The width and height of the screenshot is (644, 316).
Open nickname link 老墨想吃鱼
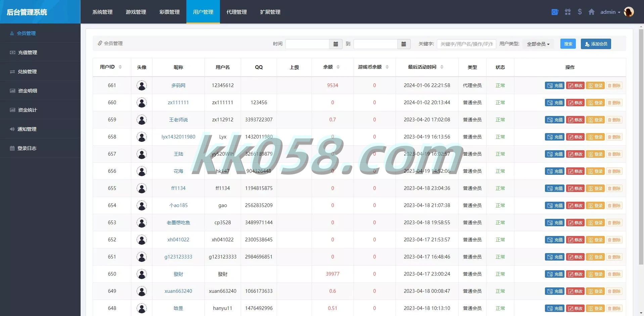(178, 223)
